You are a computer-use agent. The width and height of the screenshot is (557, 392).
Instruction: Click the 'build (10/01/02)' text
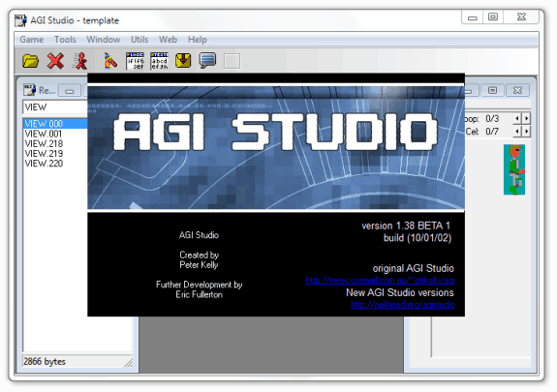[418, 238]
